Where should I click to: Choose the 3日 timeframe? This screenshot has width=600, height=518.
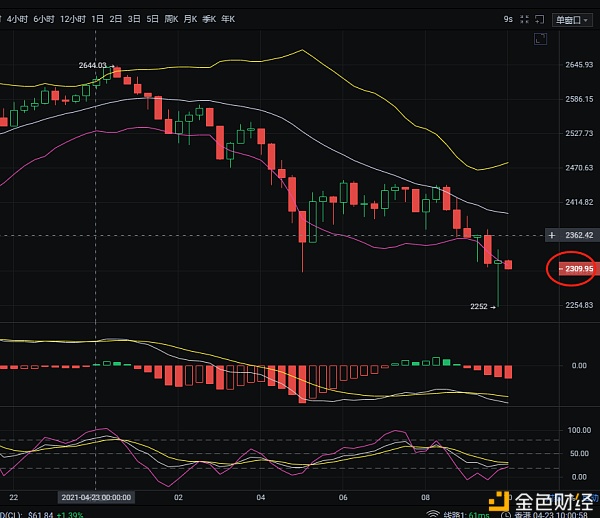click(x=134, y=19)
